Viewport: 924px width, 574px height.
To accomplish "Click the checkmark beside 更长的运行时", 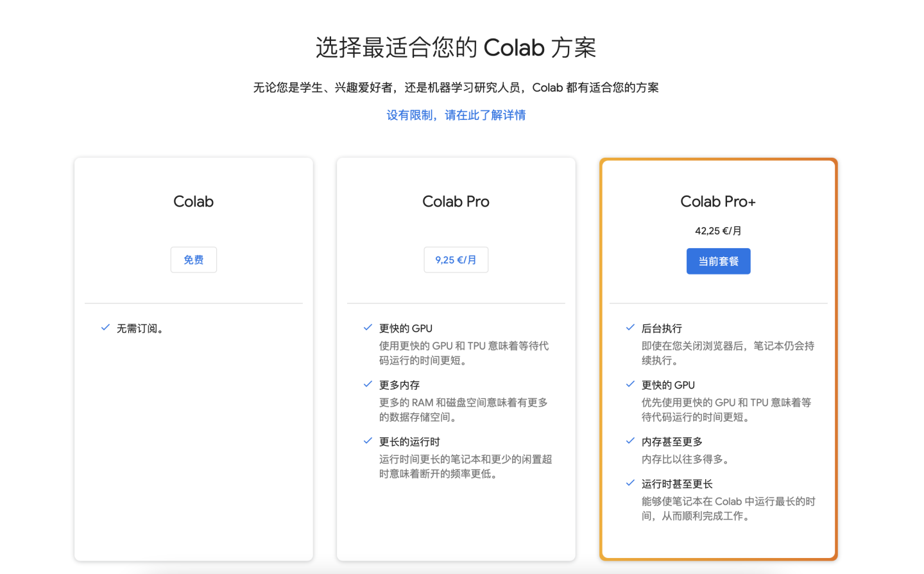I will 368,441.
